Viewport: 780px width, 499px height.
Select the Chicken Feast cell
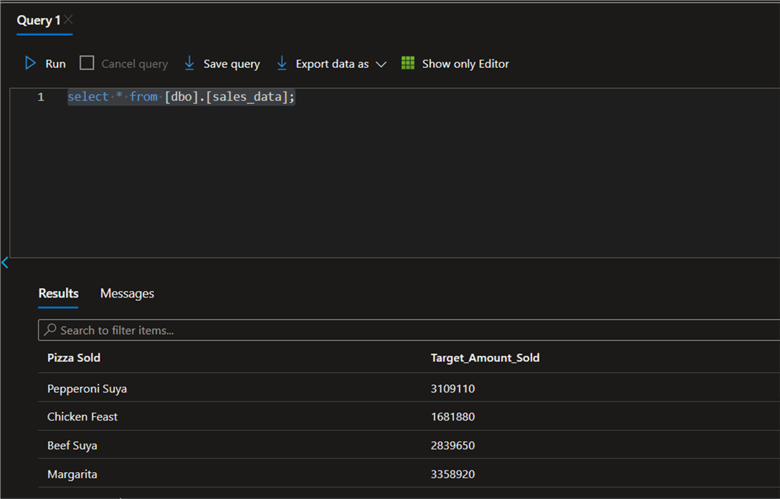click(82, 417)
